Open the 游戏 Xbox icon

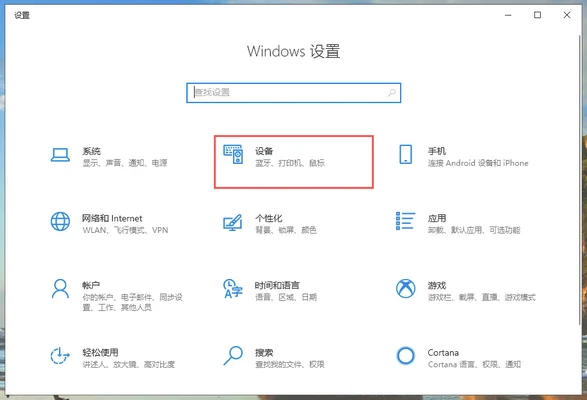tap(406, 288)
